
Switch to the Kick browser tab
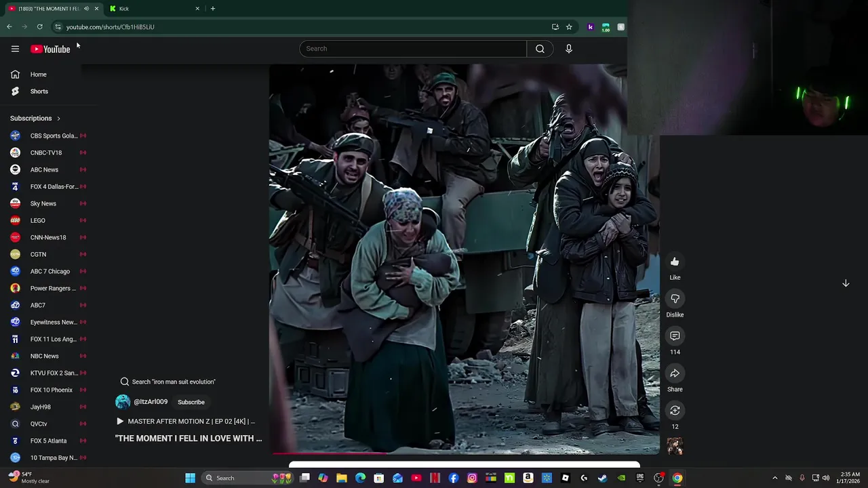(x=155, y=9)
